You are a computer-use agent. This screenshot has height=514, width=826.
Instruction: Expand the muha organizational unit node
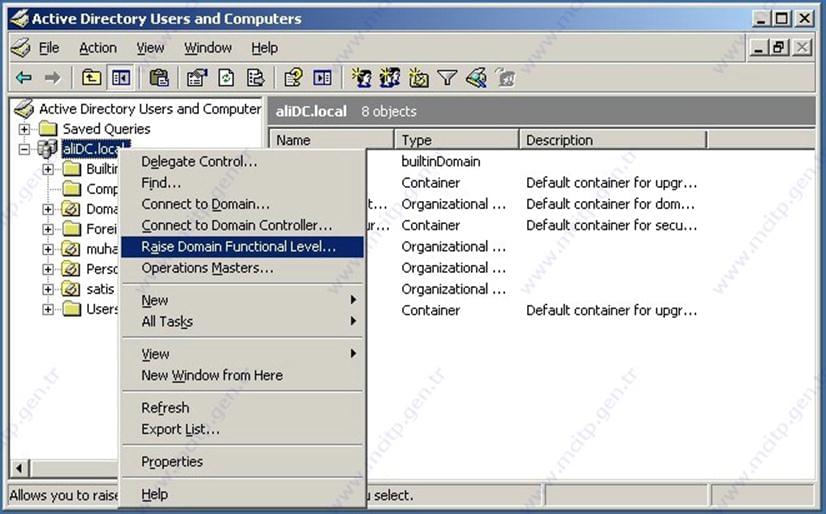pyautogui.click(x=48, y=249)
